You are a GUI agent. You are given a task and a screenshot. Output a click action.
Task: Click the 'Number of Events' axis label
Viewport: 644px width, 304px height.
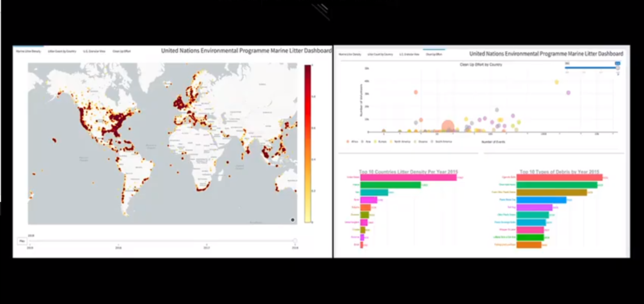[x=493, y=142]
